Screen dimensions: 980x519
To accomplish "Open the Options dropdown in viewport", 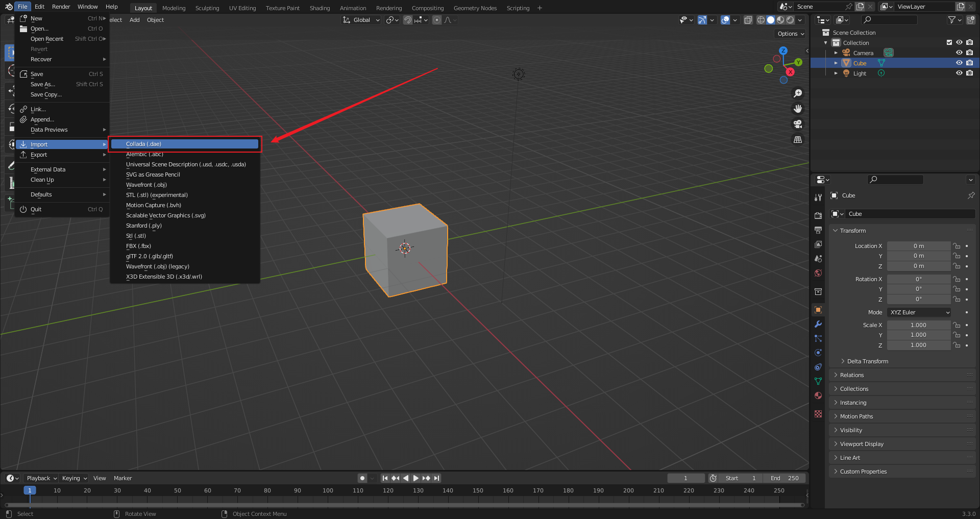I will pos(791,34).
